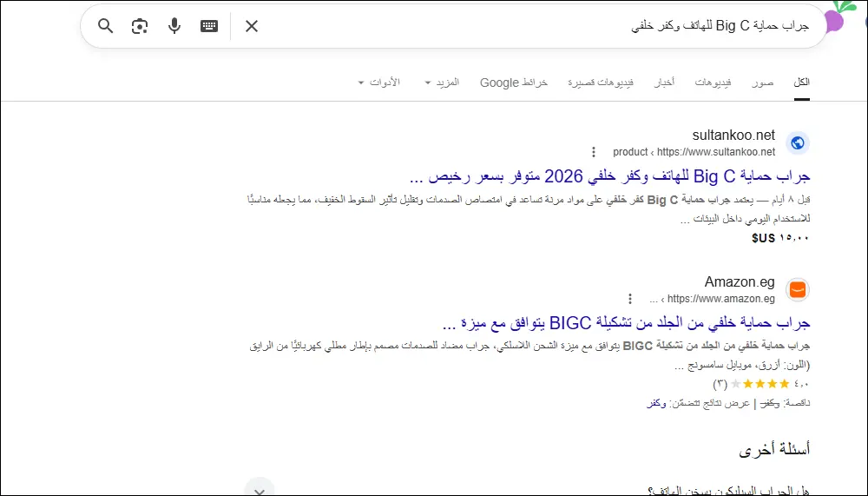Viewport: 868px width, 496px height.
Task: Switch to the صور tab
Action: [x=762, y=83]
